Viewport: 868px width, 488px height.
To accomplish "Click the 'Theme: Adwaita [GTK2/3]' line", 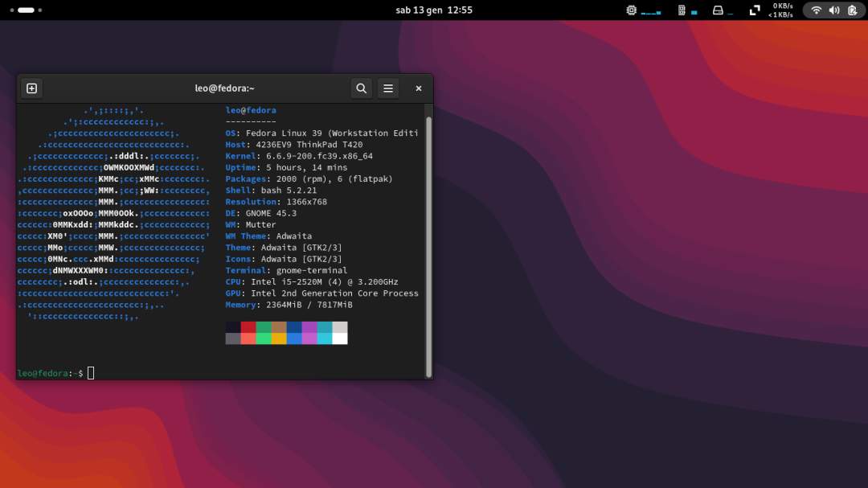I will (284, 248).
